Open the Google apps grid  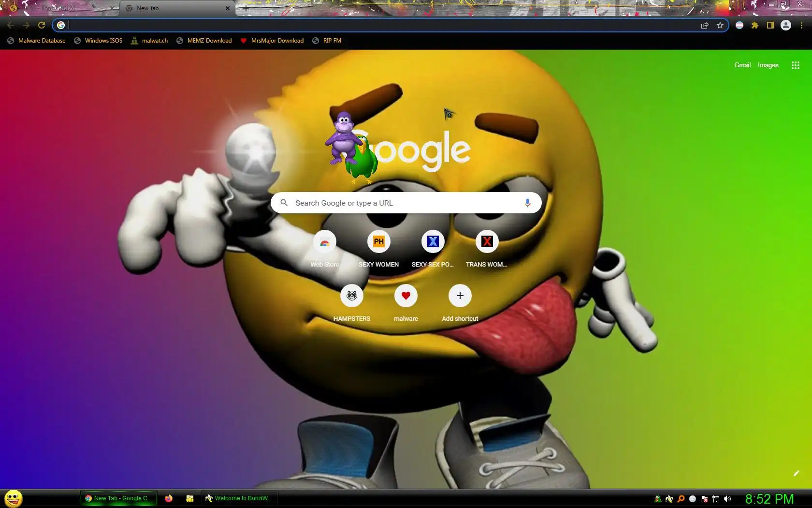796,65
